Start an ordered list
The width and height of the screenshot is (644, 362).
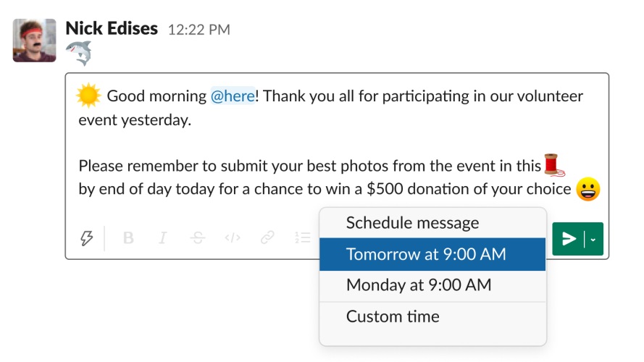coord(302,237)
